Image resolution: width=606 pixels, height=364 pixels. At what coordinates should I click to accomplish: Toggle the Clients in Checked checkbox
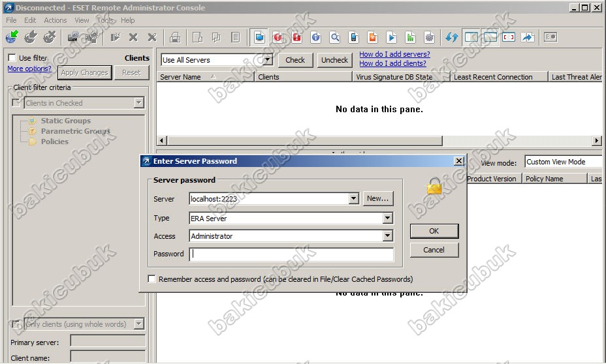click(16, 103)
